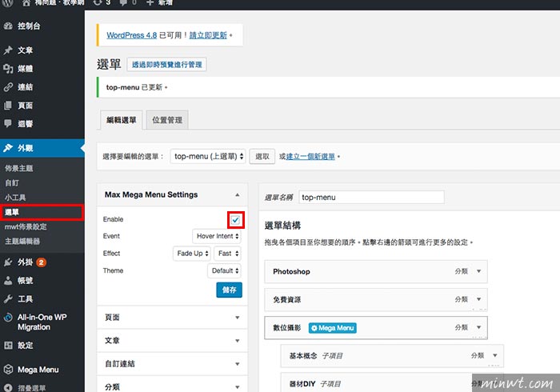The width and height of the screenshot is (560, 392).
Task: Open the Links (連結) chain icon
Action: pos(8,87)
